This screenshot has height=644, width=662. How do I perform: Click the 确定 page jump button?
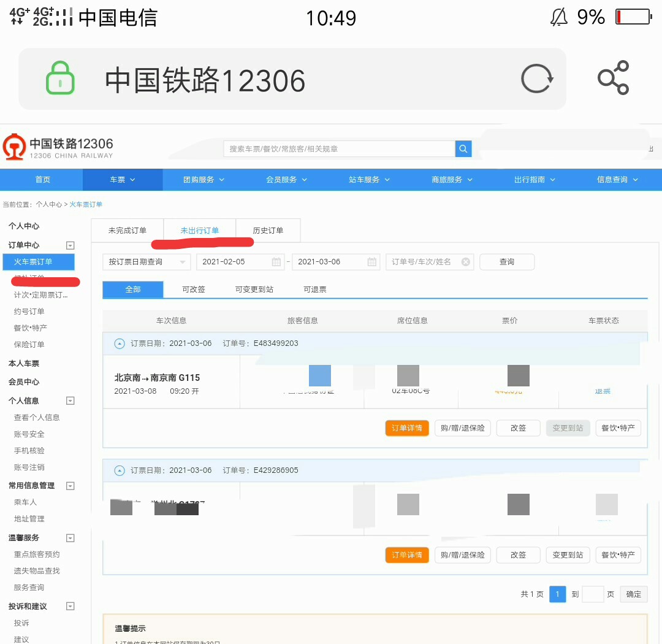tap(633, 594)
